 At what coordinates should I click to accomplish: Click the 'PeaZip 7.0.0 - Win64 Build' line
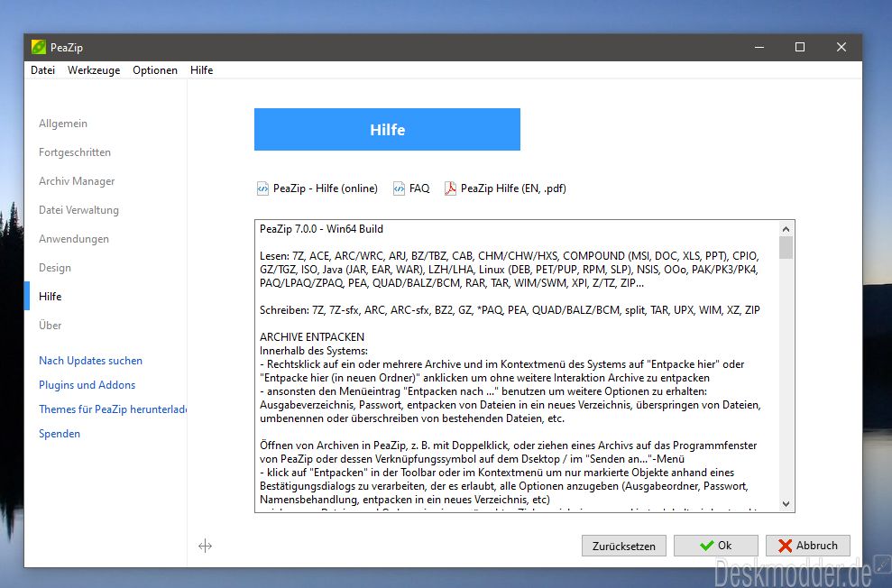(321, 229)
